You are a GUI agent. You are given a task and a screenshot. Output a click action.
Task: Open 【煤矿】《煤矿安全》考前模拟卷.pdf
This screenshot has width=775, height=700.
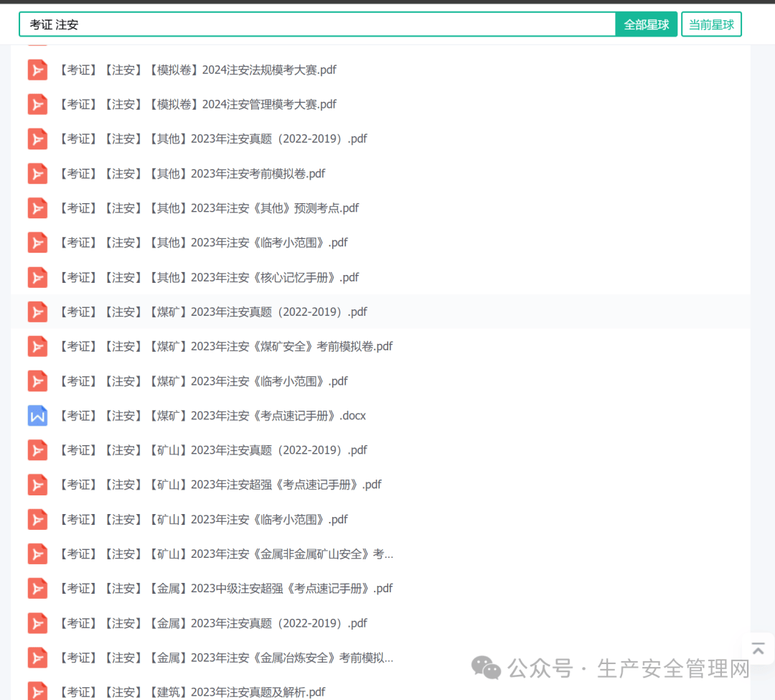tap(225, 347)
